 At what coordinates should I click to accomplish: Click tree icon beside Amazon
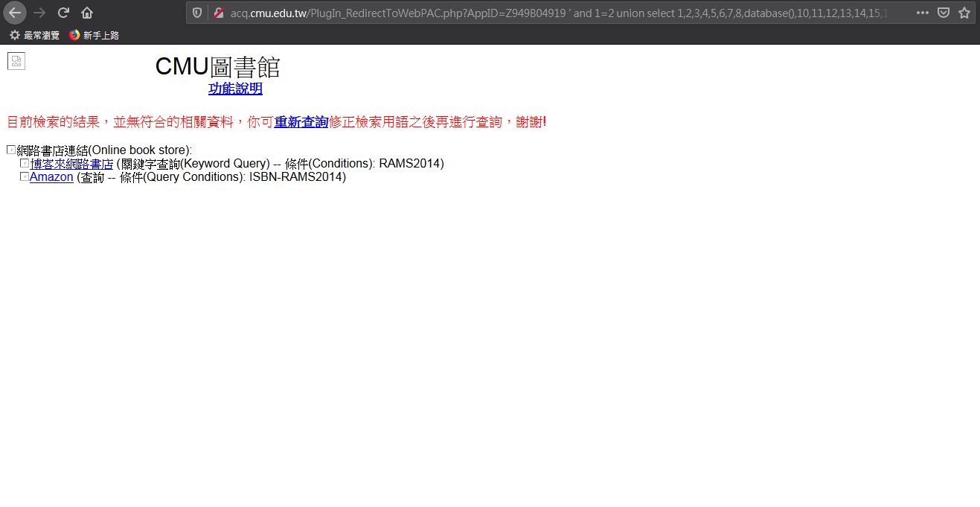[x=25, y=176]
